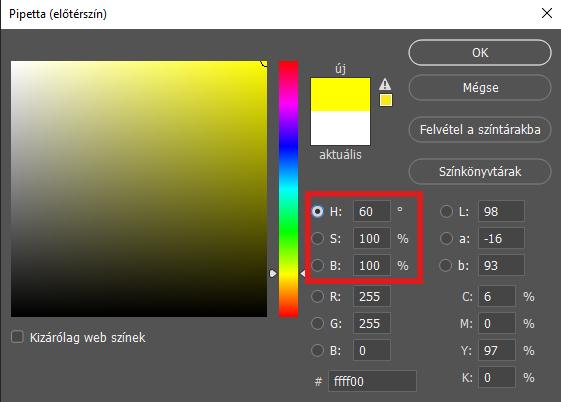
Task: Click the S percent field showing 100
Action: click(x=372, y=238)
